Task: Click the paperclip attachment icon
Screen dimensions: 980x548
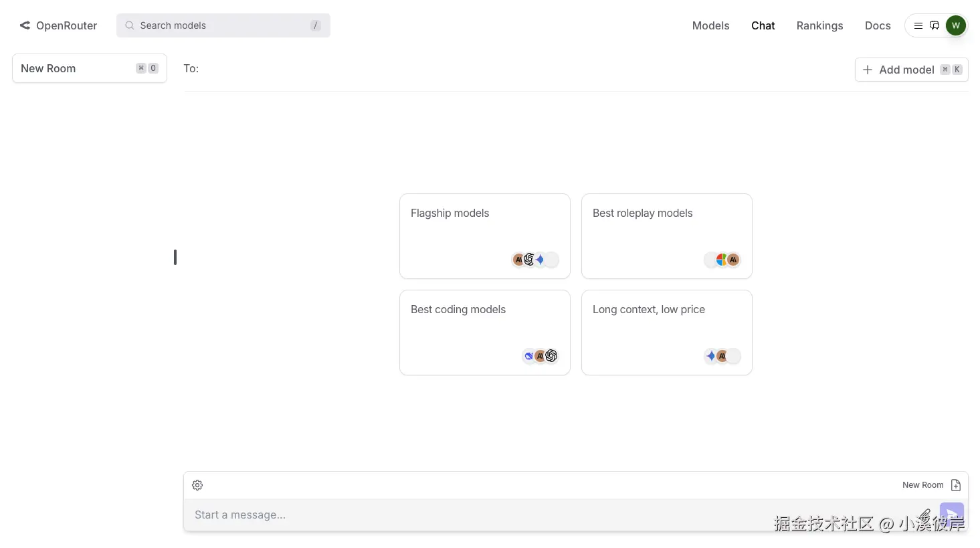Action: click(x=924, y=515)
